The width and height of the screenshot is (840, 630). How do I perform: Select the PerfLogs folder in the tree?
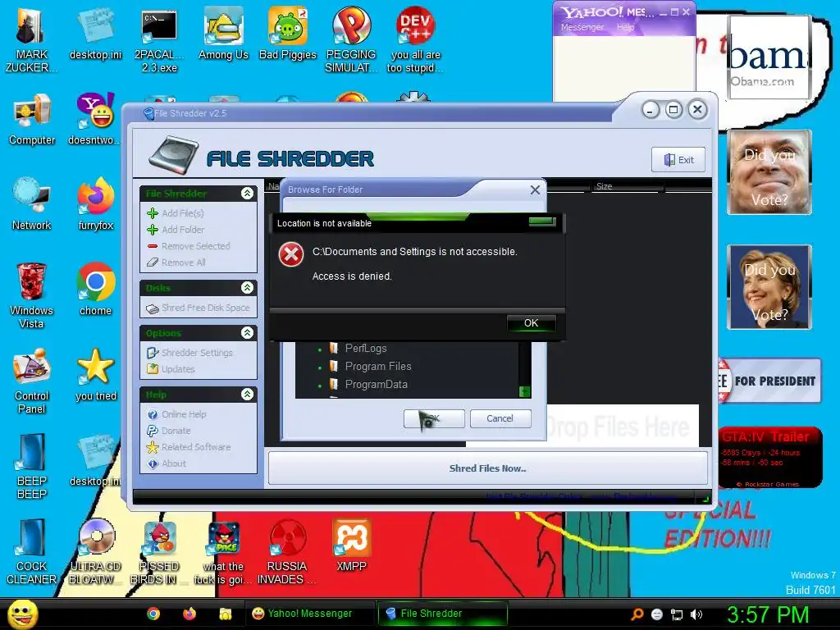point(365,348)
